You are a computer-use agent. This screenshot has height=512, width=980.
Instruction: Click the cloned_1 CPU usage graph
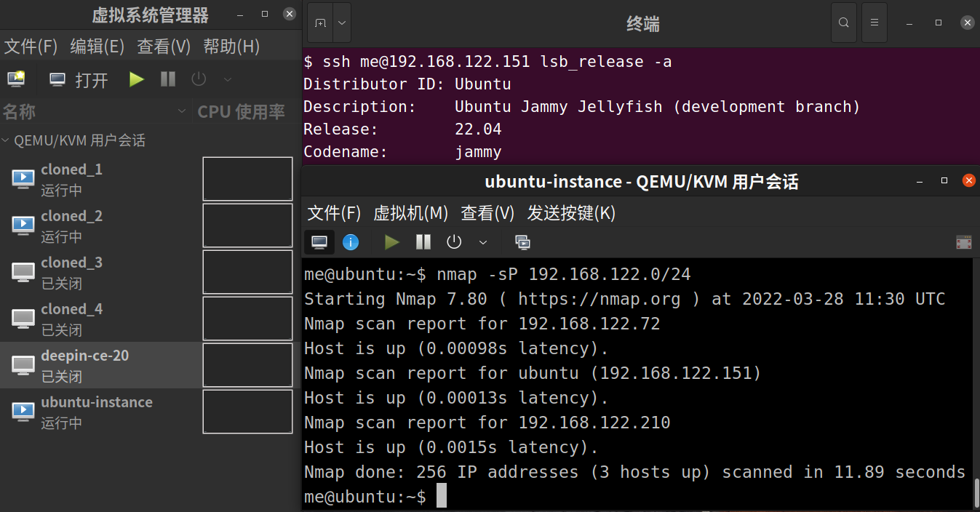247,179
